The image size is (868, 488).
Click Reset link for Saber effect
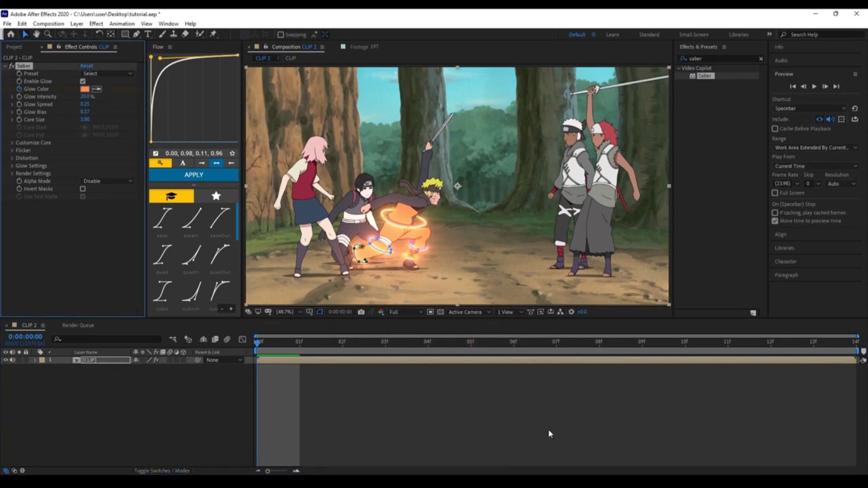point(86,66)
